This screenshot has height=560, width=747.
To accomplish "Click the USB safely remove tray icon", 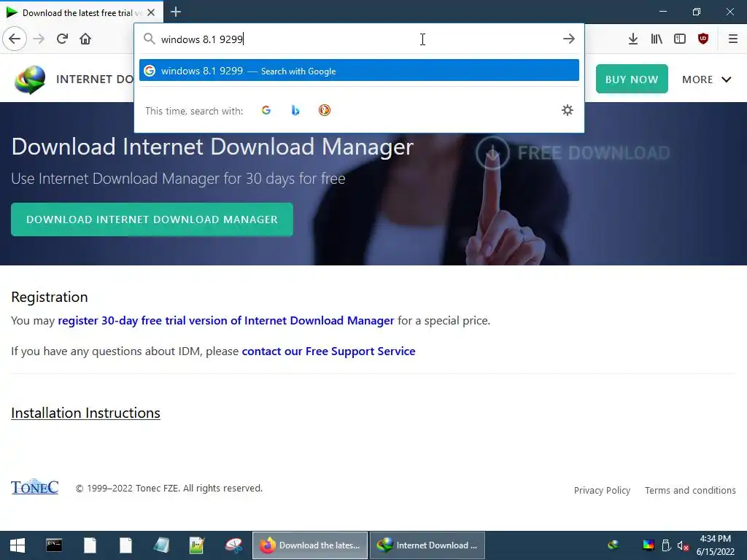I will (x=666, y=545).
